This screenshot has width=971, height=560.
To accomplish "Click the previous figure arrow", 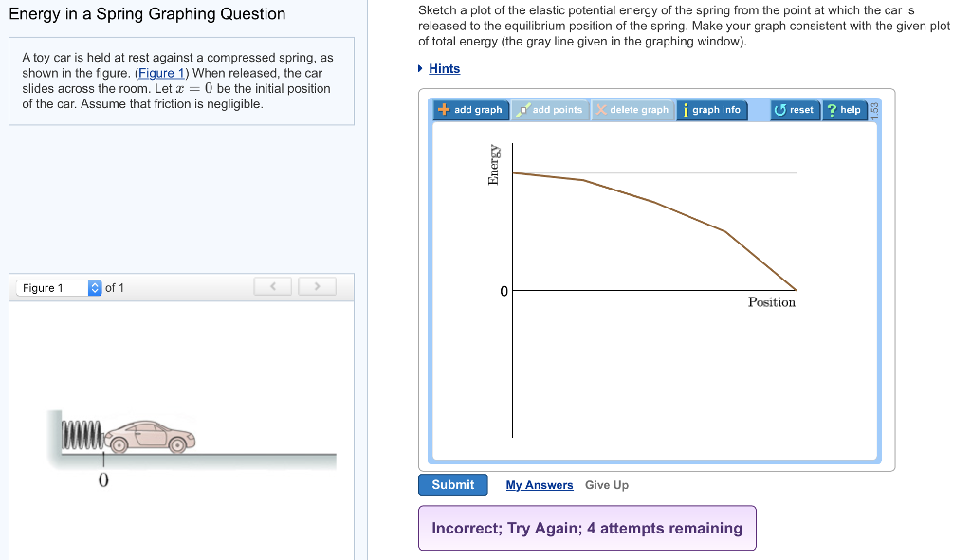I will (x=272, y=285).
